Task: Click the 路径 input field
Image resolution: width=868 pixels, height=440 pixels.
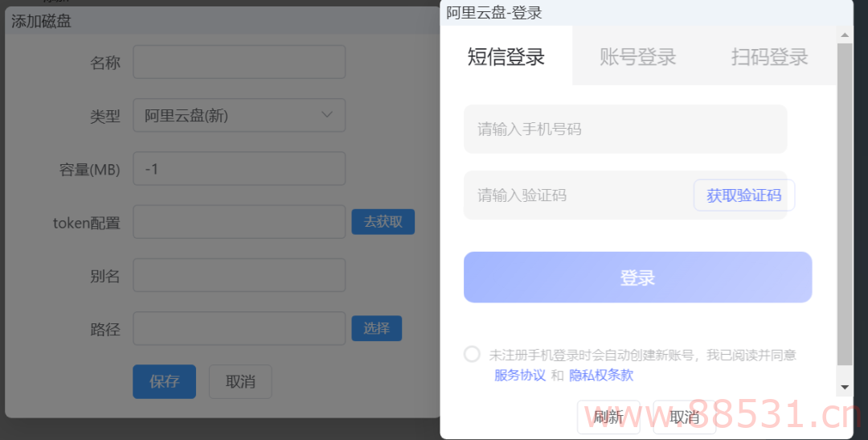Action: (240, 328)
